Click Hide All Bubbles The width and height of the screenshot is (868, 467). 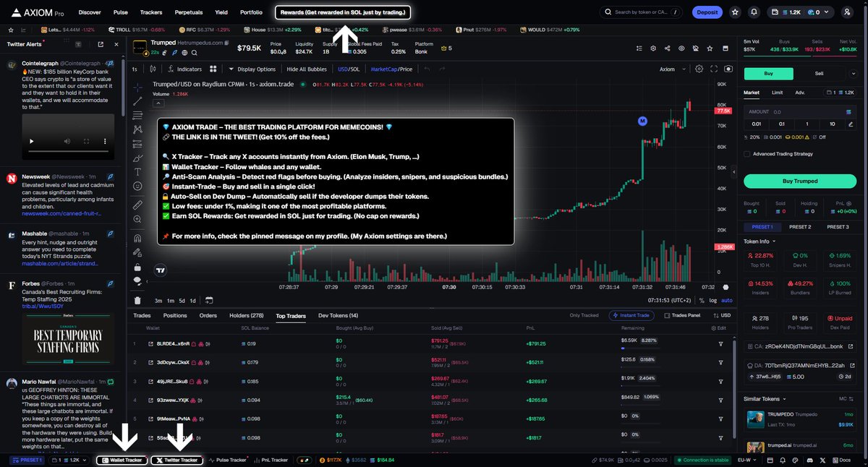tap(307, 69)
